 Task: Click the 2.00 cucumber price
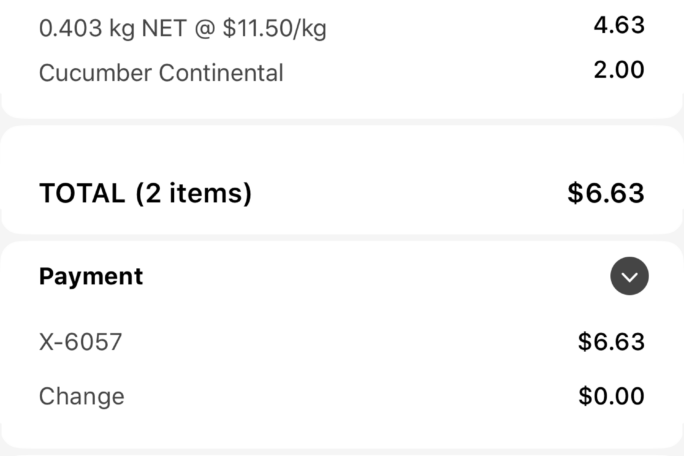coord(618,70)
